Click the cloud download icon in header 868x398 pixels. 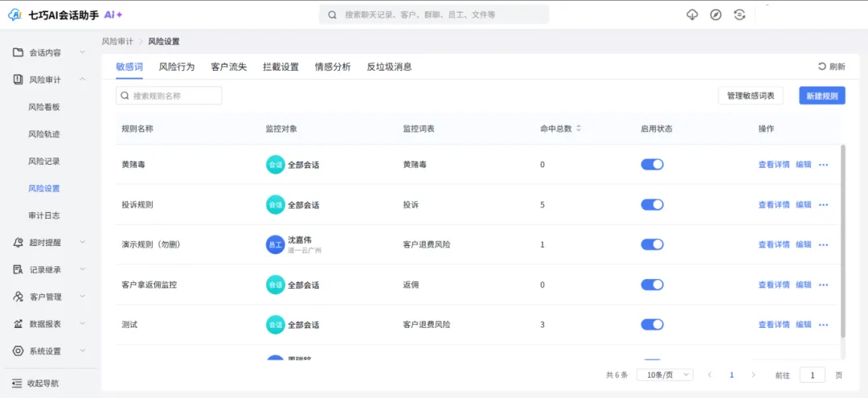[692, 14]
